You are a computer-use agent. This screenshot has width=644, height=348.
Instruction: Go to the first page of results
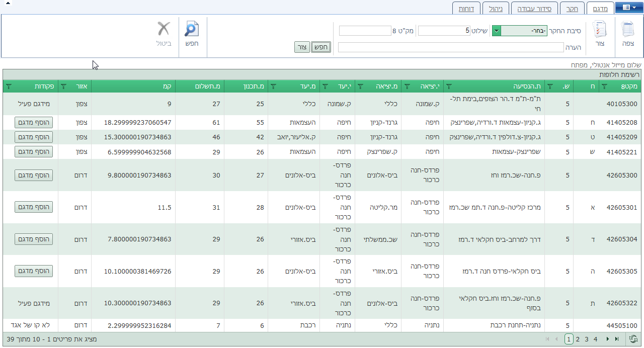pyautogui.click(x=547, y=339)
